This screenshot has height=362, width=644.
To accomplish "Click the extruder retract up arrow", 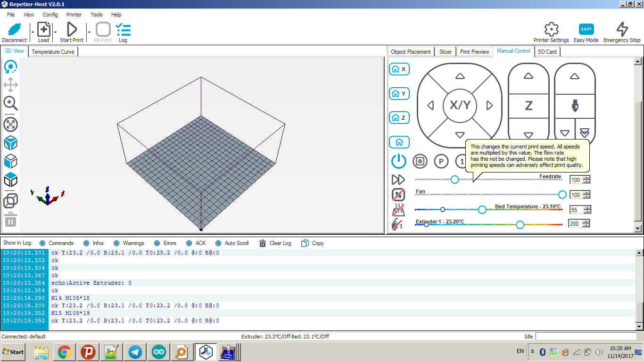I will [574, 76].
